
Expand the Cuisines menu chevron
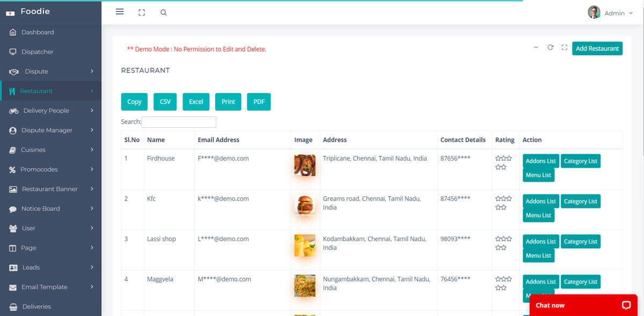coord(92,150)
